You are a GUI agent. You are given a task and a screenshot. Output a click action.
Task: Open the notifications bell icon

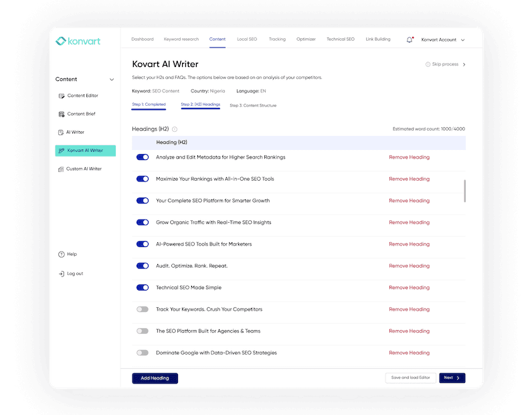(x=410, y=39)
